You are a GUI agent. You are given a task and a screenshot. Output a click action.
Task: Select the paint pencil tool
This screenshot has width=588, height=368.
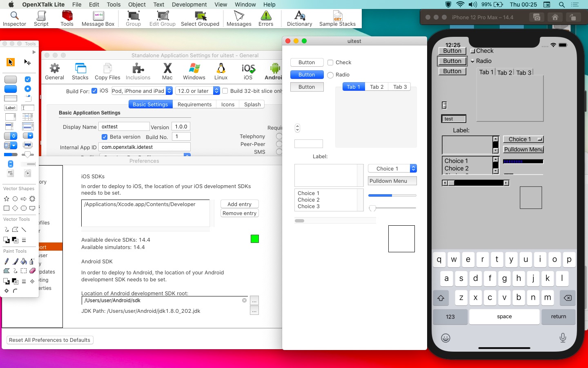(x=7, y=261)
